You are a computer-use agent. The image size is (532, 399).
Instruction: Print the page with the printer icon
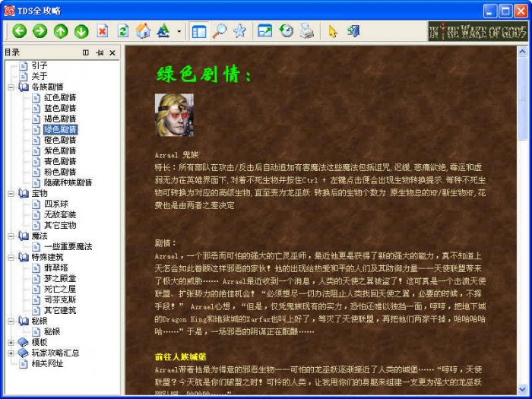click(x=307, y=31)
